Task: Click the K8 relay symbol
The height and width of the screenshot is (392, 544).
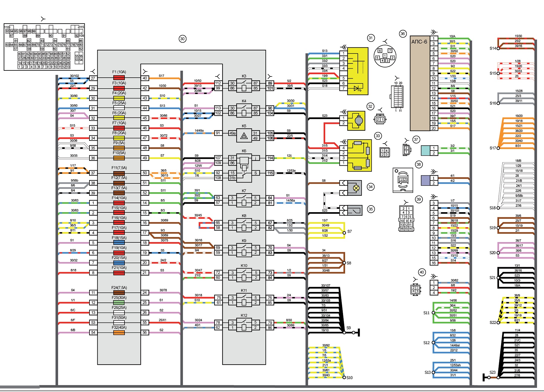Action: pos(244,225)
